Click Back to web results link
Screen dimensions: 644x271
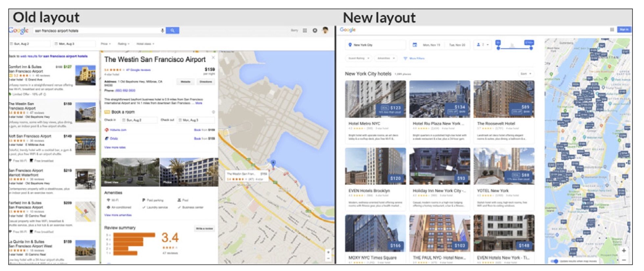[x=48, y=56]
